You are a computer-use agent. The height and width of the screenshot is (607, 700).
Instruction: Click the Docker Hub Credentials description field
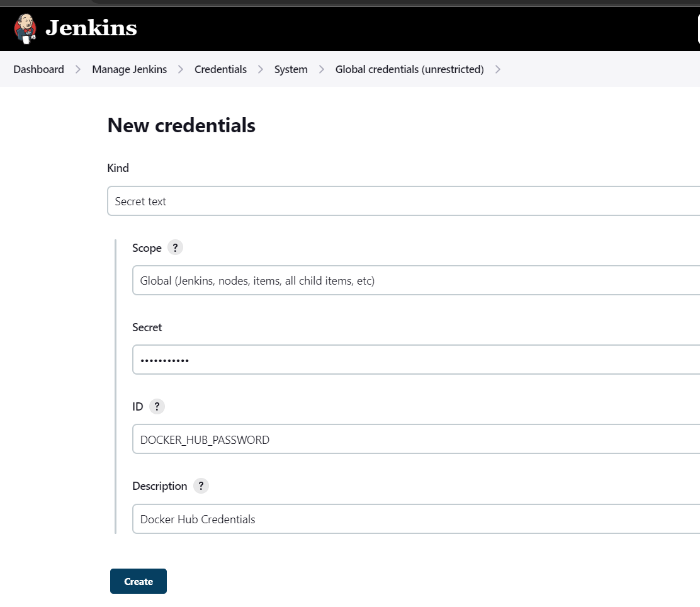tap(415, 518)
